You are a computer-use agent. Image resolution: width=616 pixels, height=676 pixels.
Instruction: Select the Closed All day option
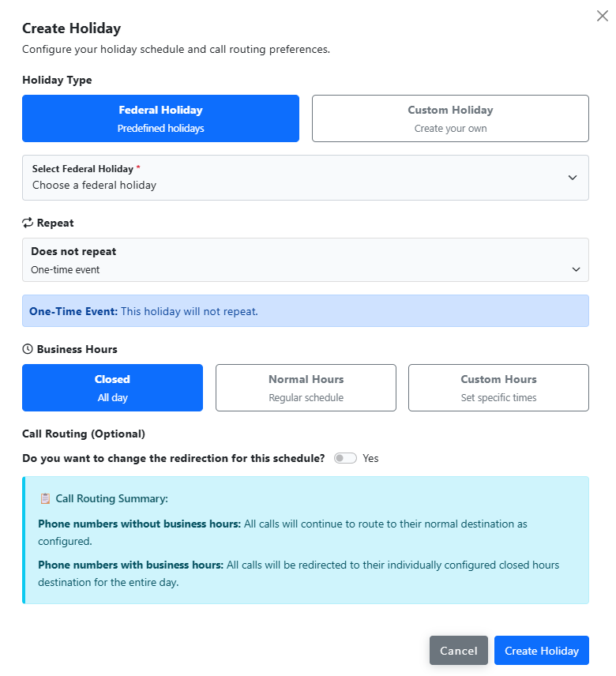pyautogui.click(x=112, y=388)
